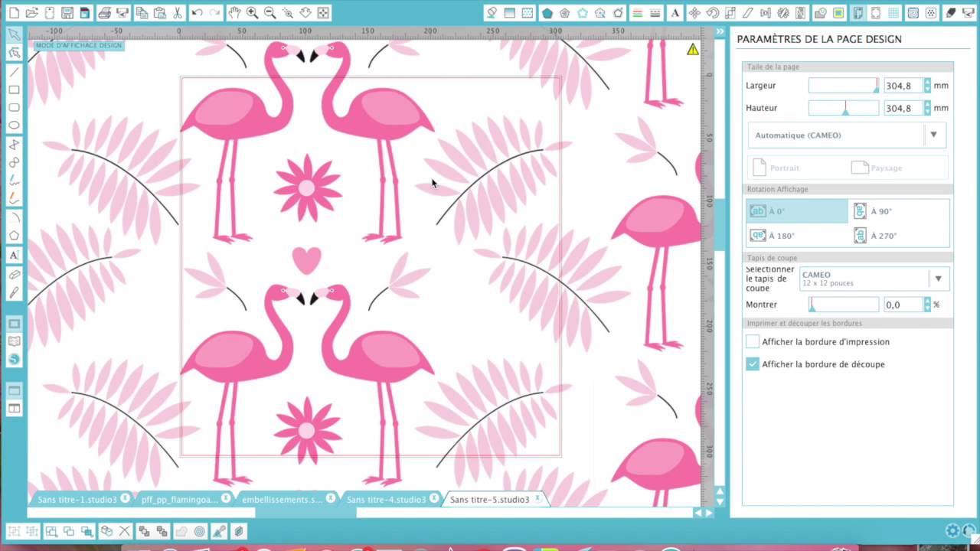Click the Hauteur value stepper arrows
The width and height of the screenshot is (980, 551).
click(x=927, y=108)
